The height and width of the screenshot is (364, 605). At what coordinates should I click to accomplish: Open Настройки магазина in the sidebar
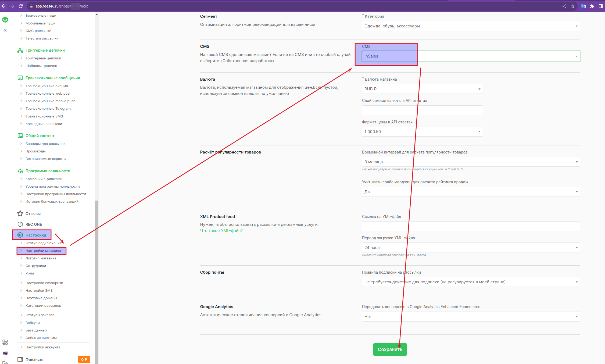tap(43, 251)
